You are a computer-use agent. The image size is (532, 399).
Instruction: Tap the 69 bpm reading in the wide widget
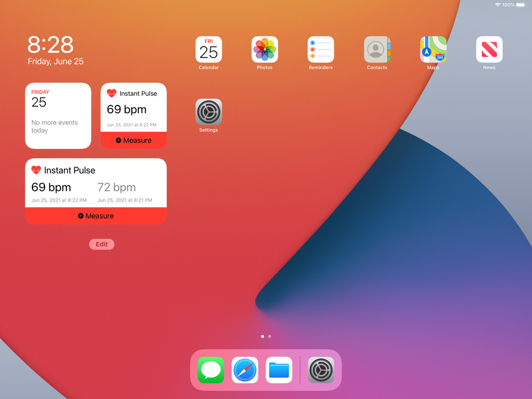pos(51,187)
